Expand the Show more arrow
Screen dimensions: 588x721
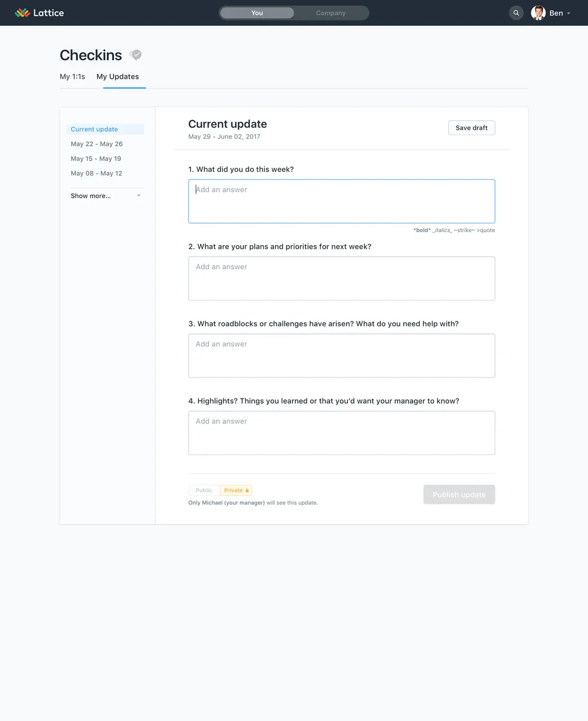[139, 196]
